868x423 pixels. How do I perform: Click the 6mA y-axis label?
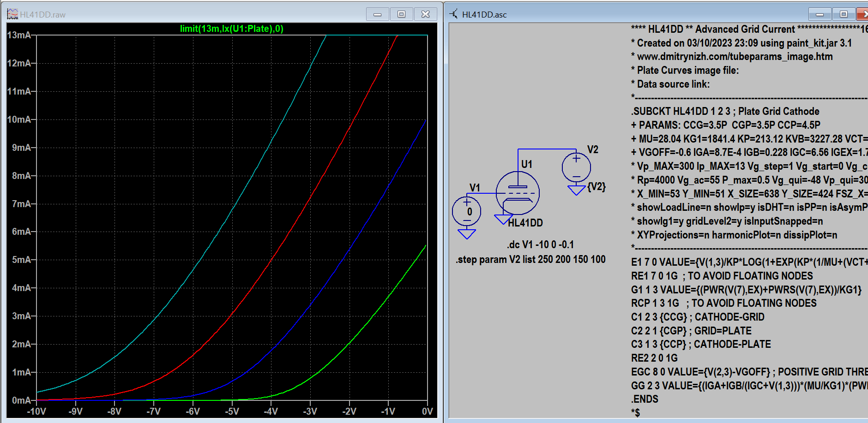click(x=21, y=232)
